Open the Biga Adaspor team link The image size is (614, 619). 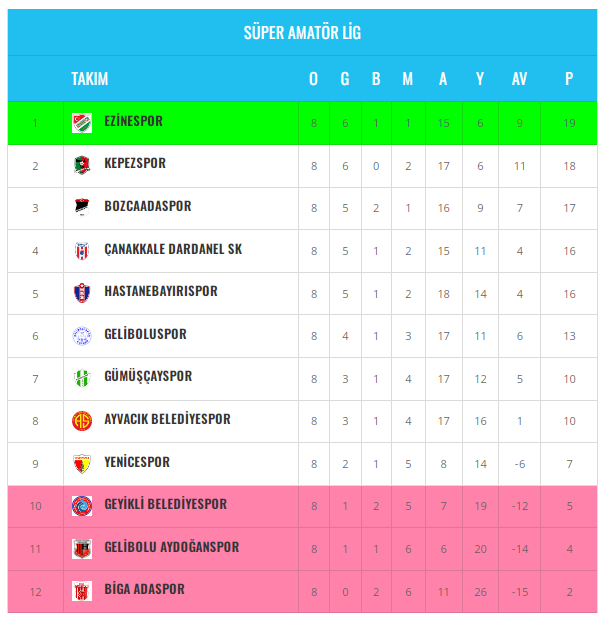pos(144,589)
